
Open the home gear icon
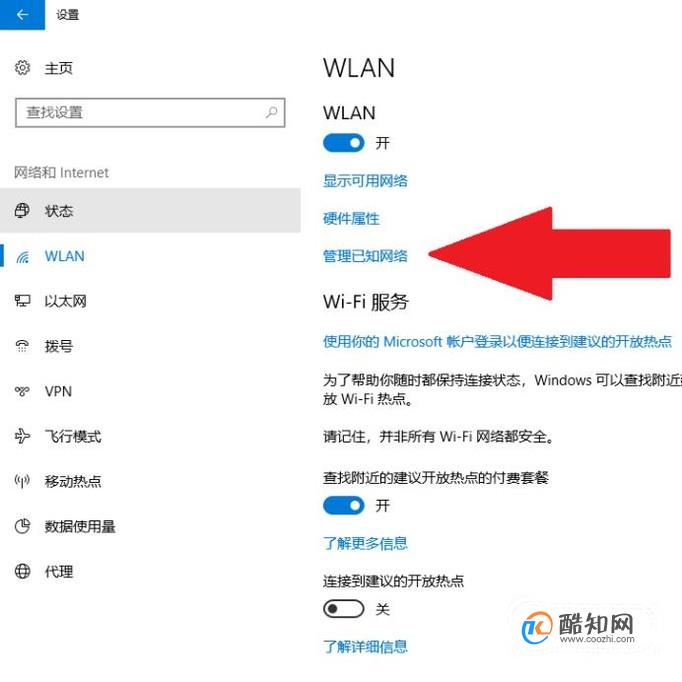tap(22, 68)
